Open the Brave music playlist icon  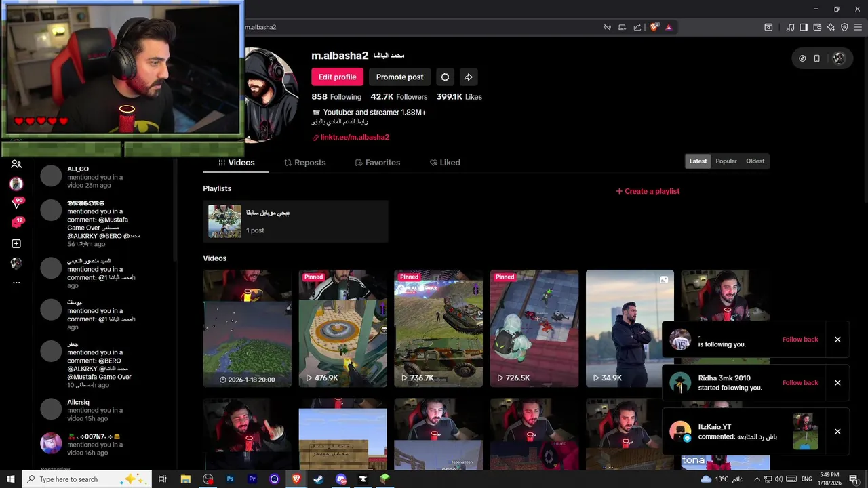[790, 27]
